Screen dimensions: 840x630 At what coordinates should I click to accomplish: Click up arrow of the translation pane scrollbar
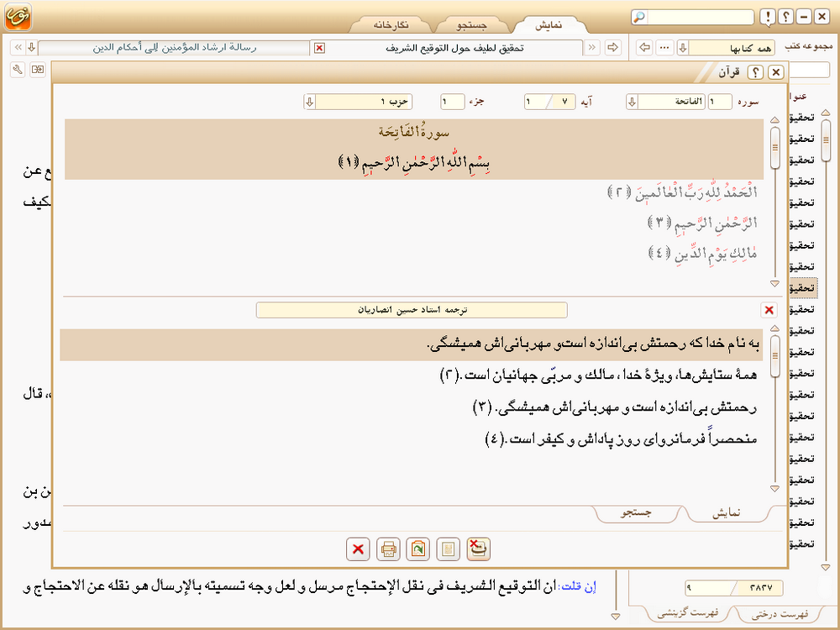click(775, 328)
